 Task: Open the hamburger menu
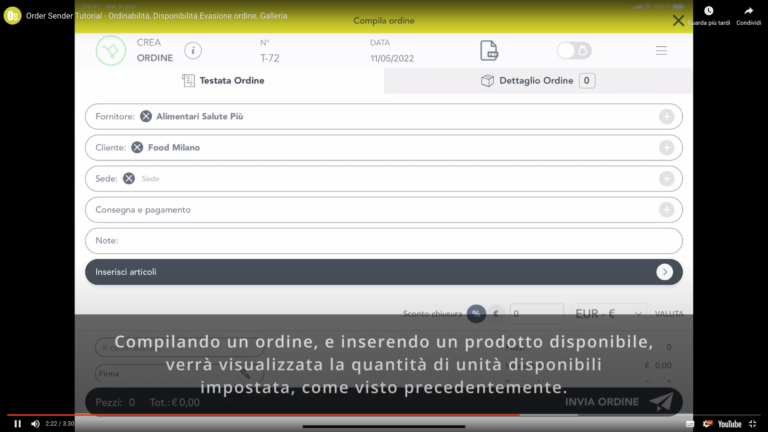click(661, 50)
